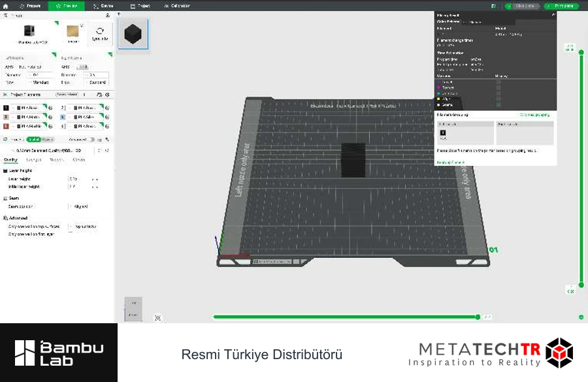Toggle Only one wall on first layer checkbox
Viewport: 588px width, 382px height.
pos(71,234)
